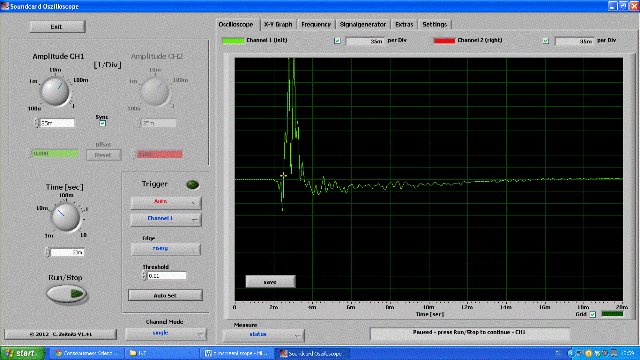The width and height of the screenshot is (640, 360).
Task: Click the Exit button
Action: pyautogui.click(x=57, y=27)
